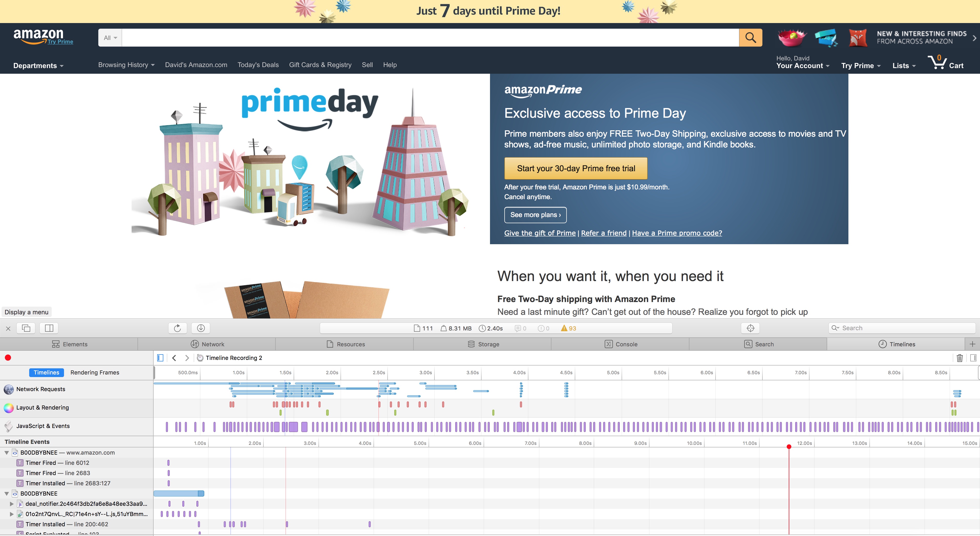Click the left handle of the overview timeline selection
The width and height of the screenshot is (980, 536).
(x=154, y=372)
